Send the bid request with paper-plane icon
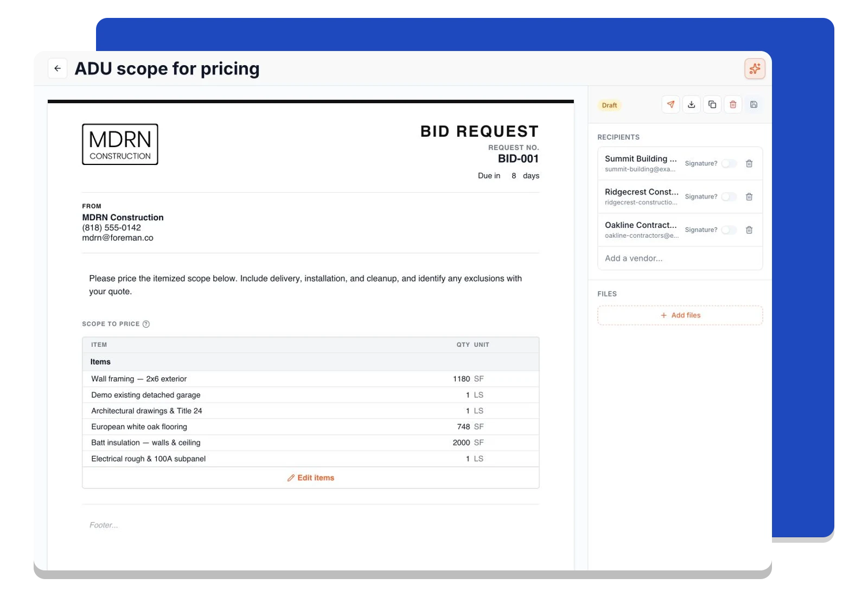The height and width of the screenshot is (597, 868). (x=671, y=105)
